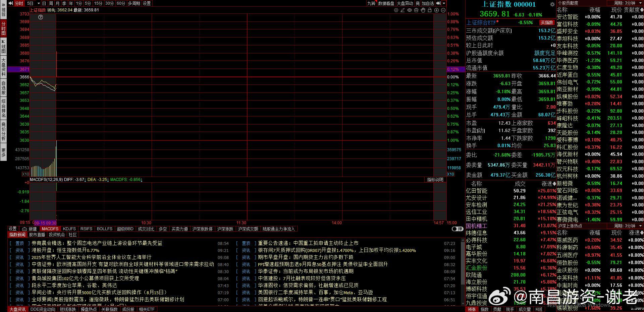Click the 上证综合ETF link
This screenshot has height=312, width=644.
[x=481, y=22]
